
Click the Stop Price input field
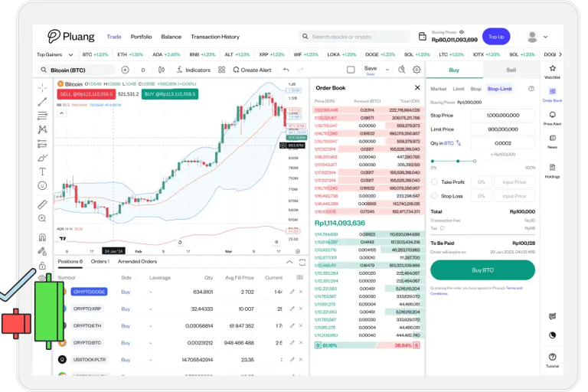click(x=502, y=115)
